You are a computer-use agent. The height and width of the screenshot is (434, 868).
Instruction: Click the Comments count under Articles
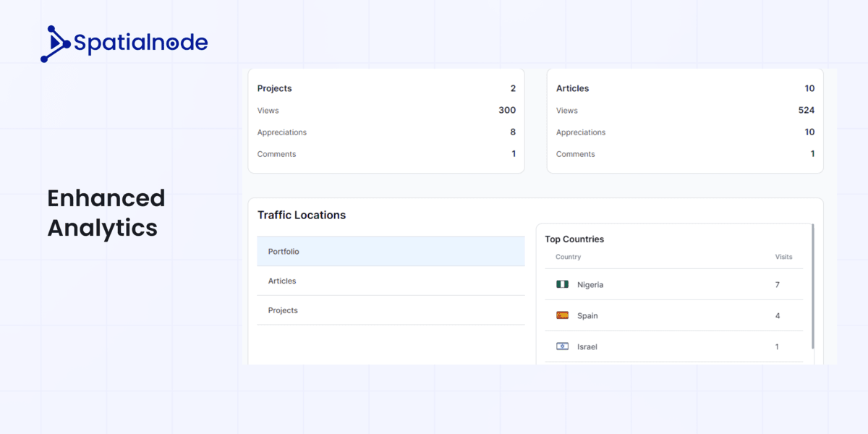click(x=812, y=153)
